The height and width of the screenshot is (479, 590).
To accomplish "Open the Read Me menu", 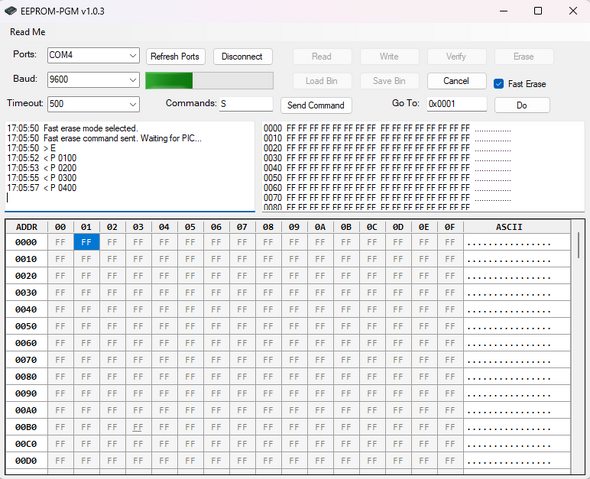I will [x=27, y=32].
